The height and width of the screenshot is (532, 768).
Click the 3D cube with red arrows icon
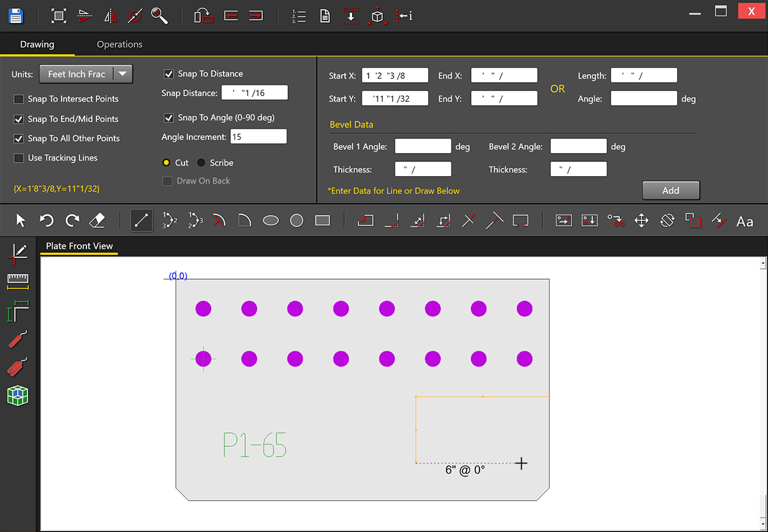pos(378,16)
